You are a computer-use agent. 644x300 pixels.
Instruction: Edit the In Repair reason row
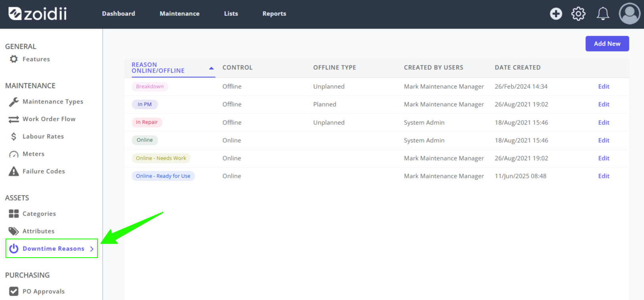click(604, 122)
